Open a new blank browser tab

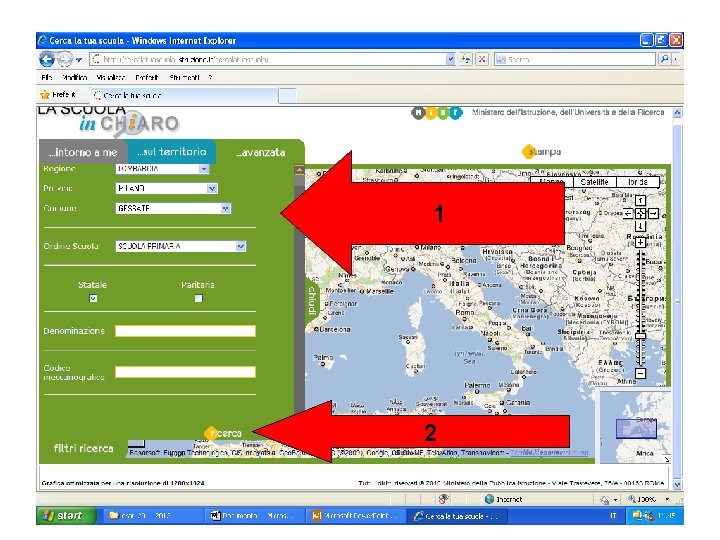(287, 96)
